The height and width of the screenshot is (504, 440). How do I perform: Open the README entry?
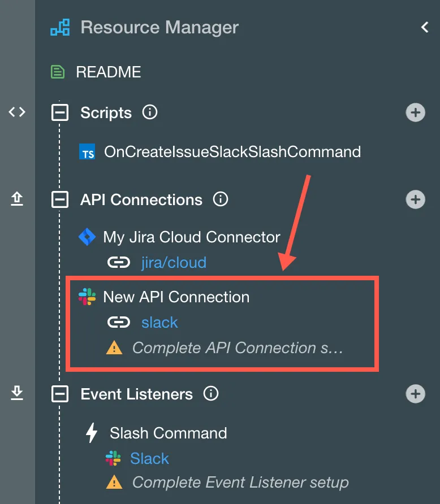tap(109, 72)
